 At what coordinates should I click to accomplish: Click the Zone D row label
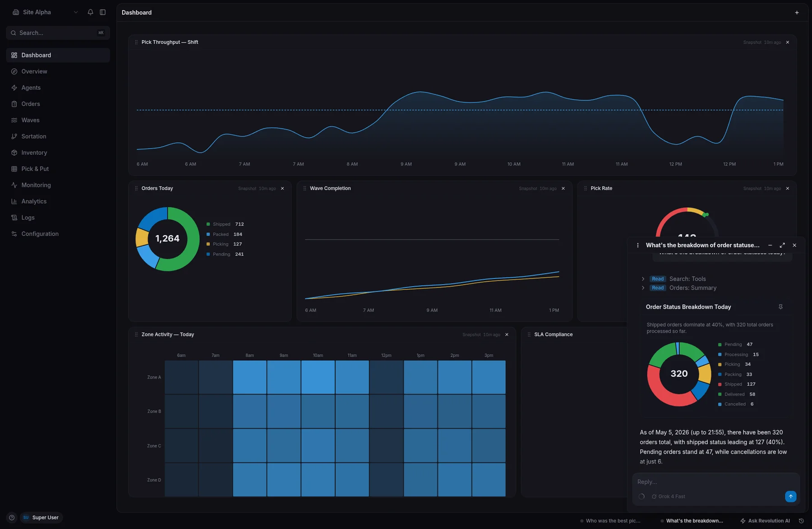pos(154,480)
